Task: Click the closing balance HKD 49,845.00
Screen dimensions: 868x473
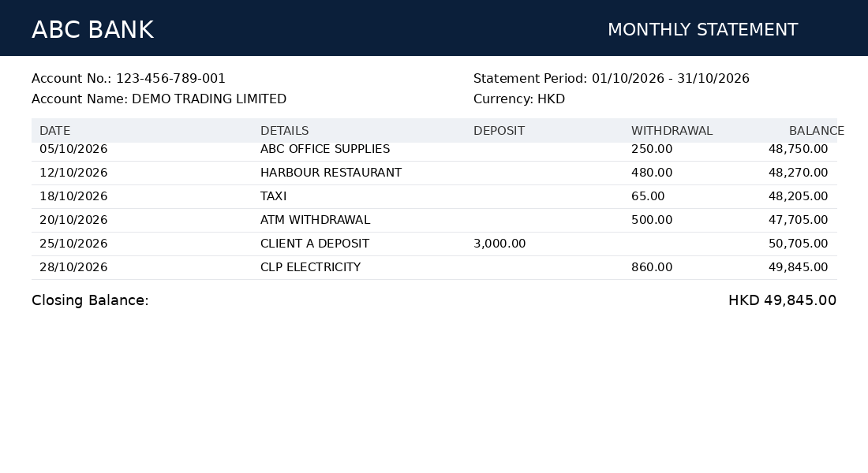Action: coord(782,300)
